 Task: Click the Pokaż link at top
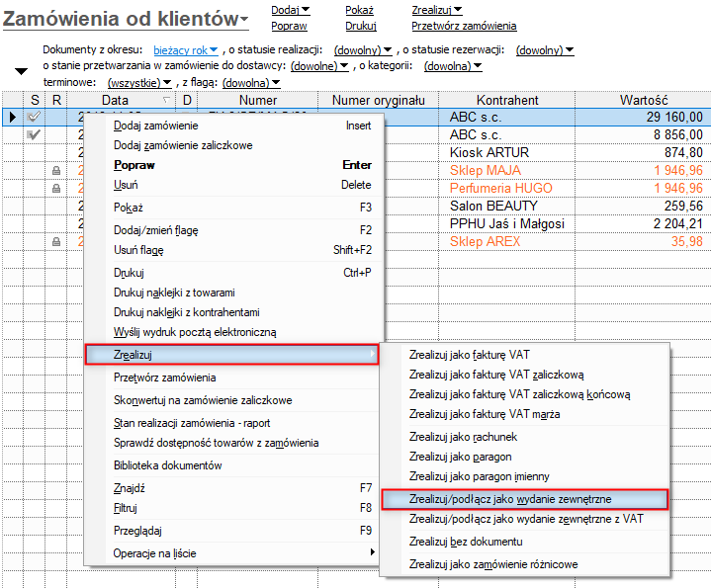tap(359, 10)
